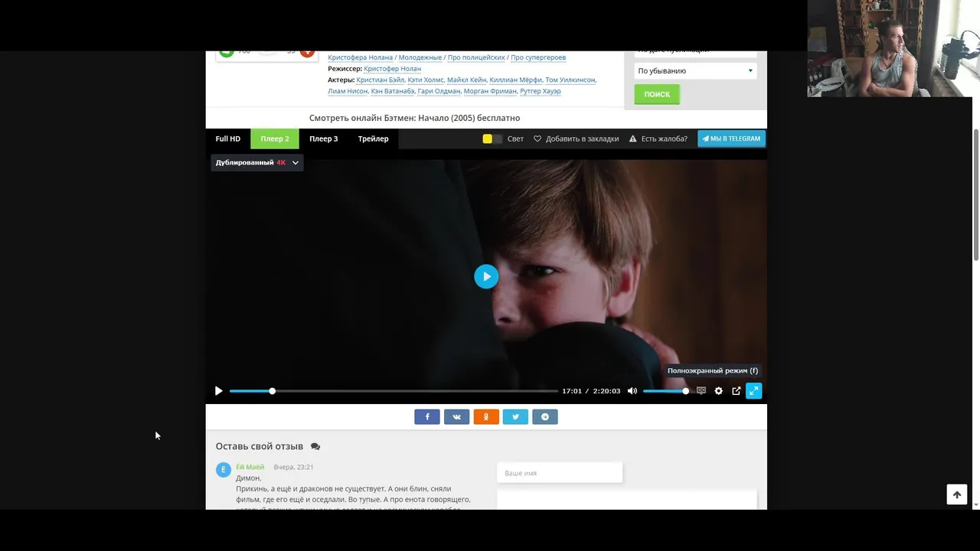
Task: Click the video progress seek bar
Action: (x=394, y=391)
